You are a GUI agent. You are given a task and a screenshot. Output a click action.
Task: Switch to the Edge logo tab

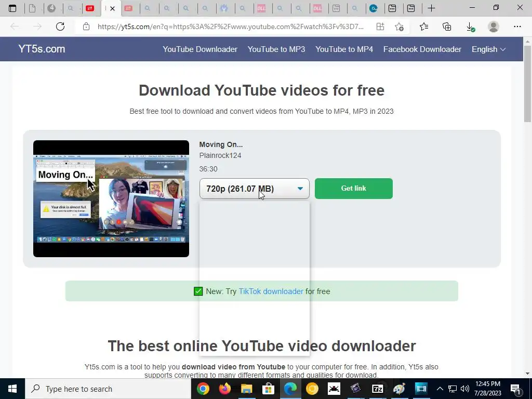tap(374, 8)
